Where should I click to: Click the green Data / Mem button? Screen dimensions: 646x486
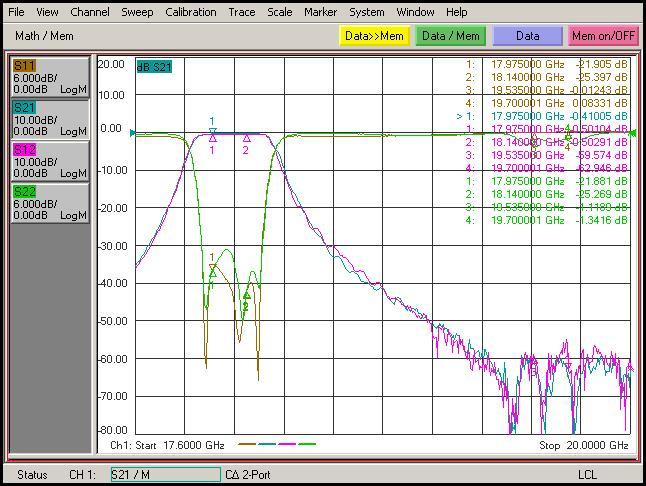(x=451, y=36)
